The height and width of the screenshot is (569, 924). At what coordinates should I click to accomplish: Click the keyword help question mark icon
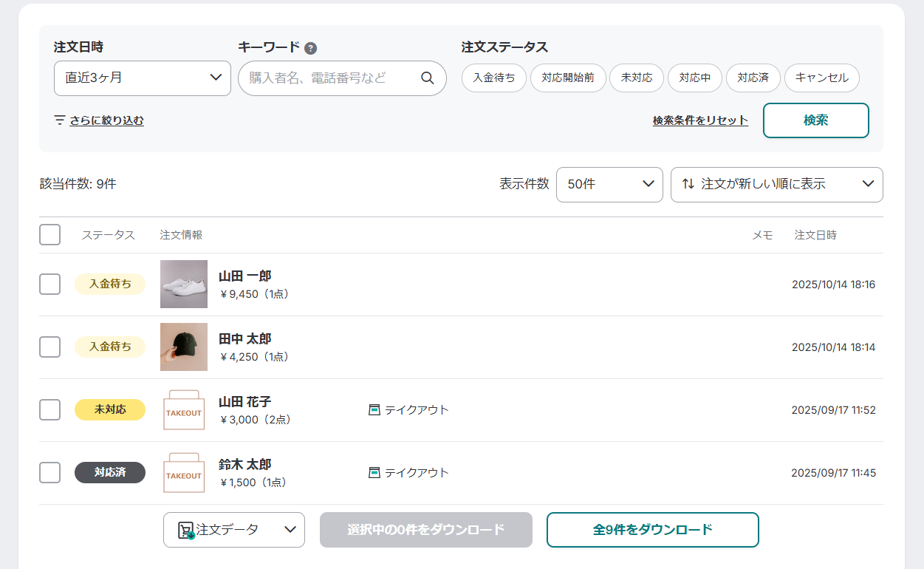(311, 48)
